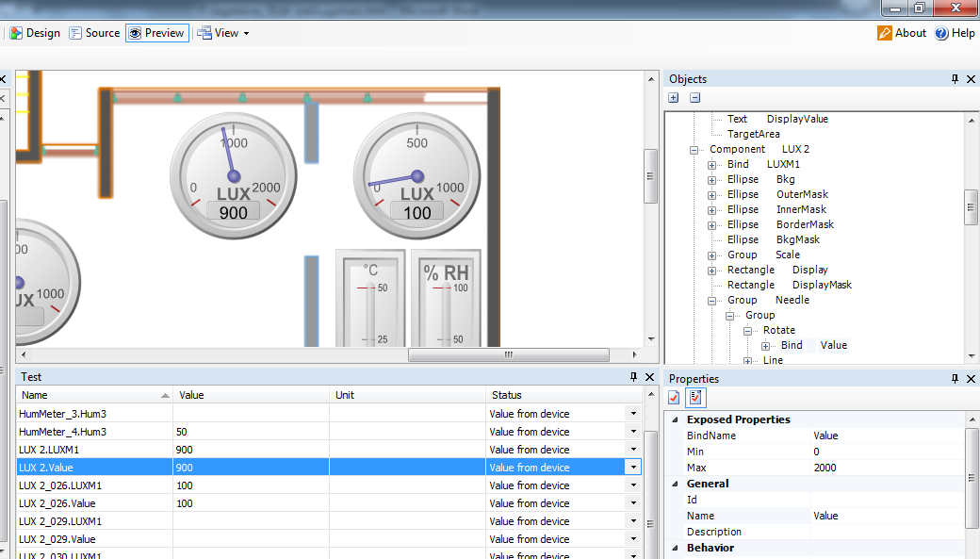Open status dropdown for LUX 2.LUXM1
The image size is (980, 559).
[633, 450]
